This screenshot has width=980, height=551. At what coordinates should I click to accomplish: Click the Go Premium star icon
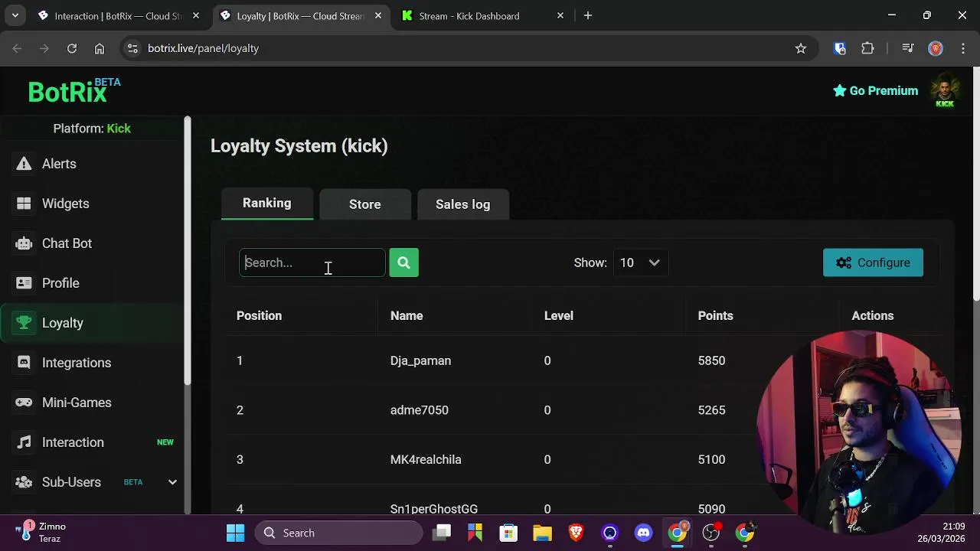pyautogui.click(x=839, y=90)
